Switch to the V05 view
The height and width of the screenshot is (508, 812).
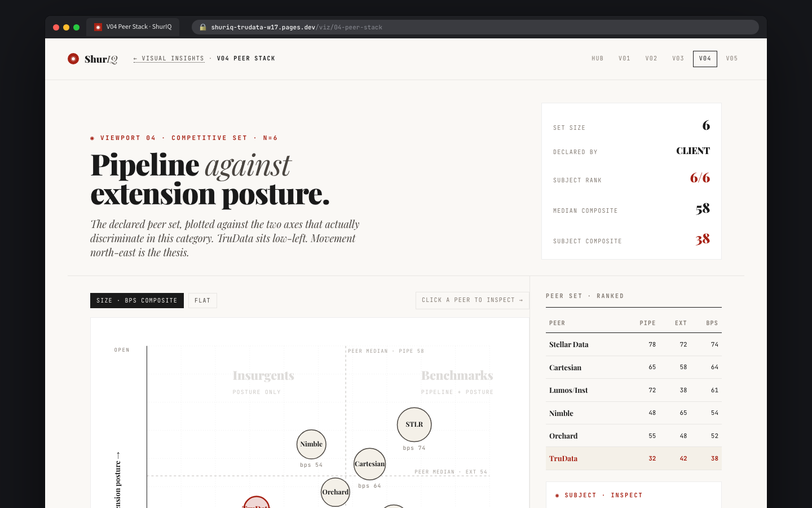pos(731,58)
